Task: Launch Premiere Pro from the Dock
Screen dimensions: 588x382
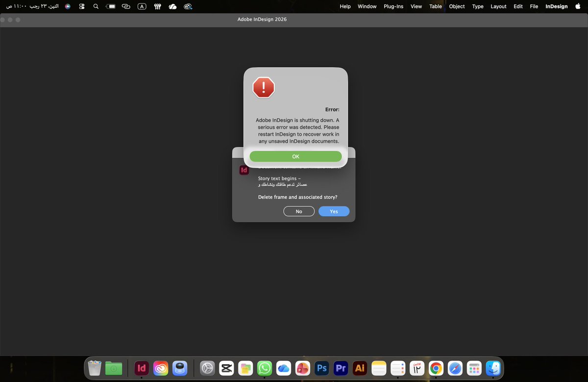Action: pyautogui.click(x=341, y=368)
